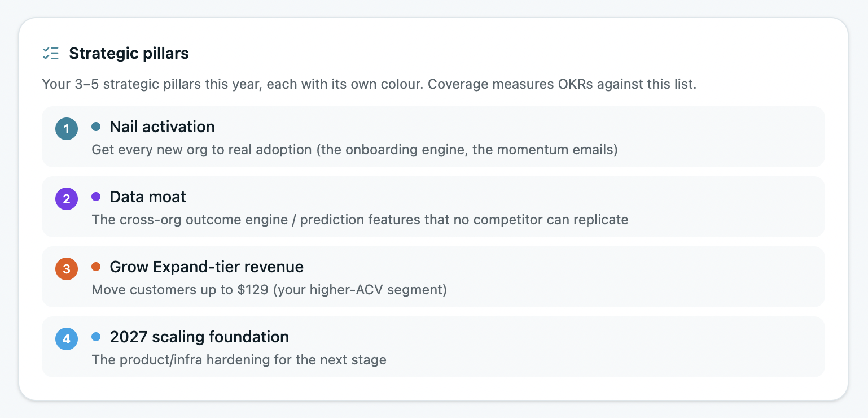
Task: Select the purple dot beside Data moat
Action: coord(96,197)
